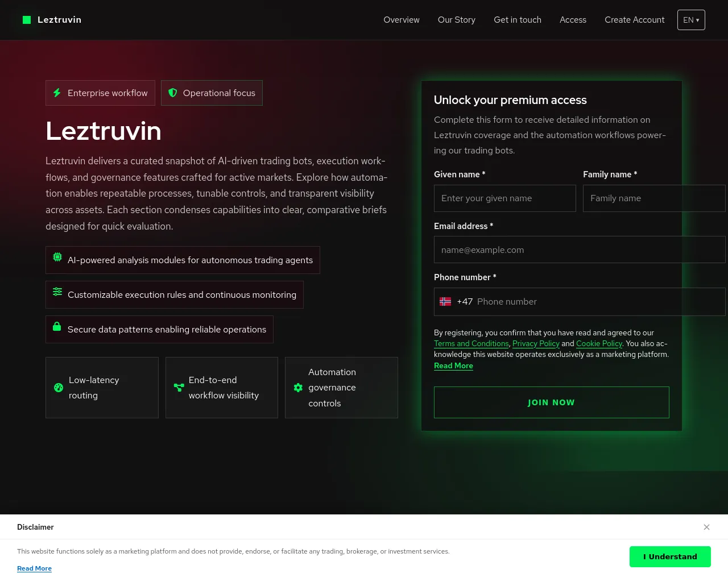728x582 pixels.
Task: Open the Overview menu item
Action: (402, 20)
